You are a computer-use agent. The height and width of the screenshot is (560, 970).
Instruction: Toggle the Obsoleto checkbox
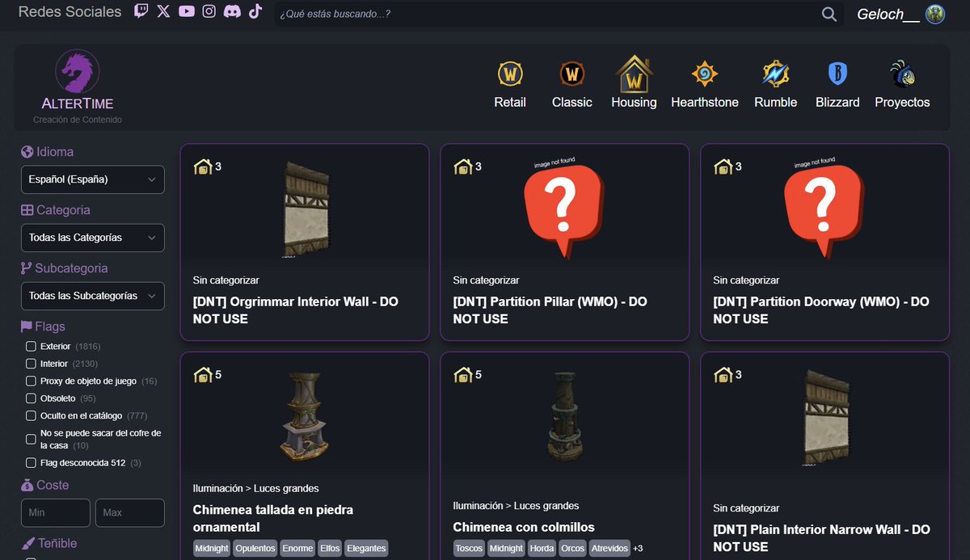(x=32, y=398)
